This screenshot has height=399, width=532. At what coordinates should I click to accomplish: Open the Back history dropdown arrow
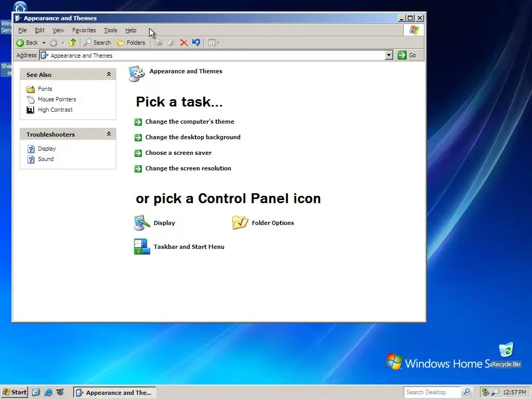pos(44,43)
